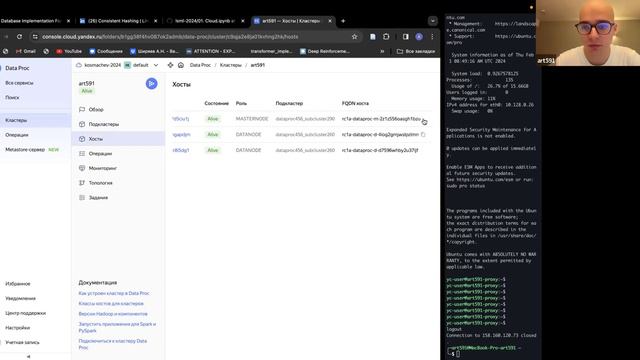The height and width of the screenshot is (360, 640).
Task: Select Кластеры in the left sidebar
Action: 36,120
